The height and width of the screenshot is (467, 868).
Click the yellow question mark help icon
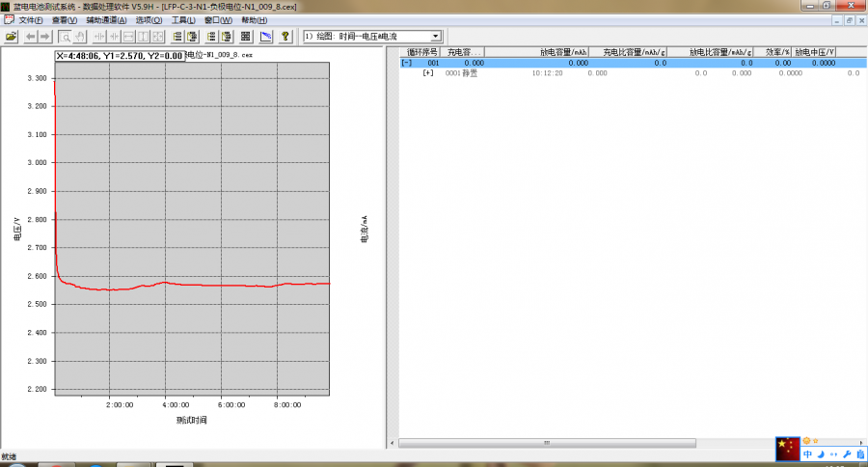[285, 37]
